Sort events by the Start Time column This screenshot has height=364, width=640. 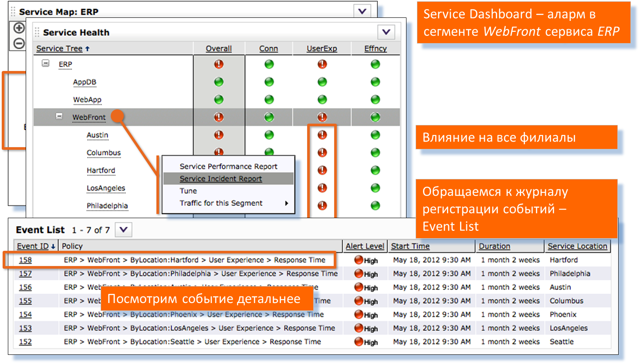[x=410, y=246]
